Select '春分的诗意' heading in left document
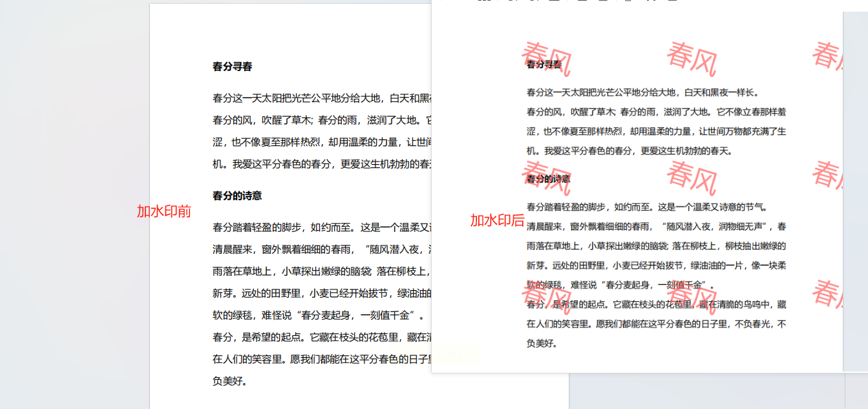 click(x=237, y=196)
